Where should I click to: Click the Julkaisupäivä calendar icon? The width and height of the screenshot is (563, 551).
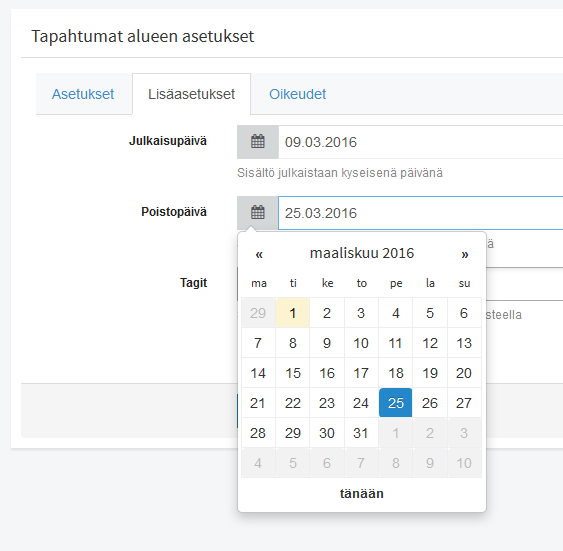tap(257, 142)
